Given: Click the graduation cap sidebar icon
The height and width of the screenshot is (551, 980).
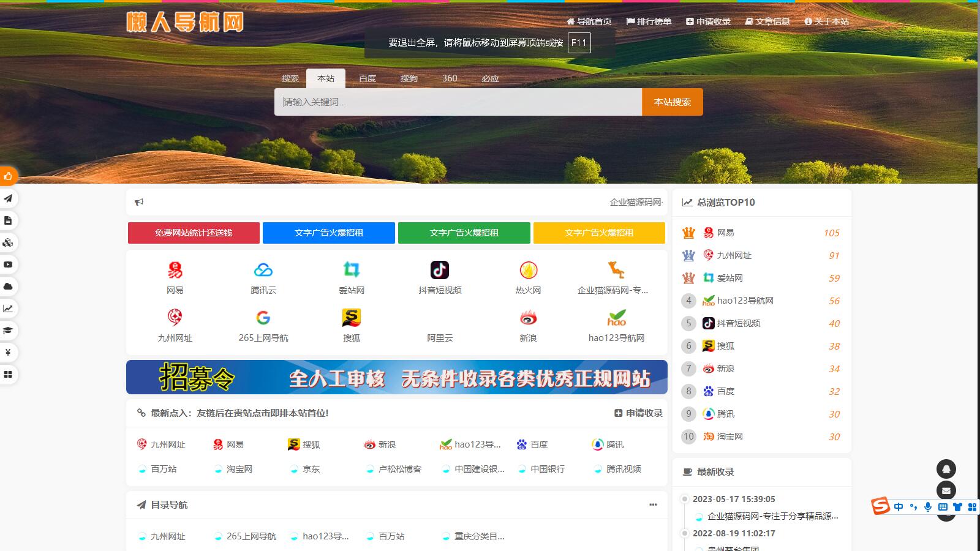Looking at the screenshot, I should point(8,331).
